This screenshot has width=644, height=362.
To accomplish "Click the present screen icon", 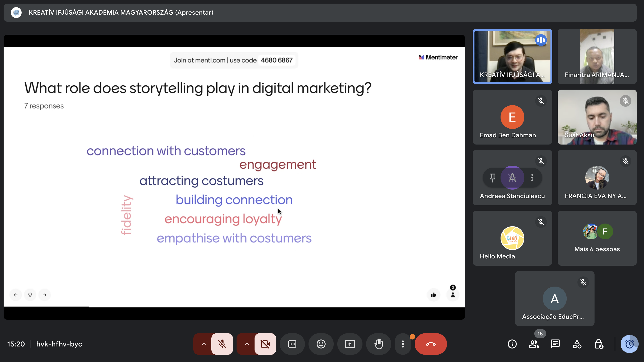I will (349, 344).
